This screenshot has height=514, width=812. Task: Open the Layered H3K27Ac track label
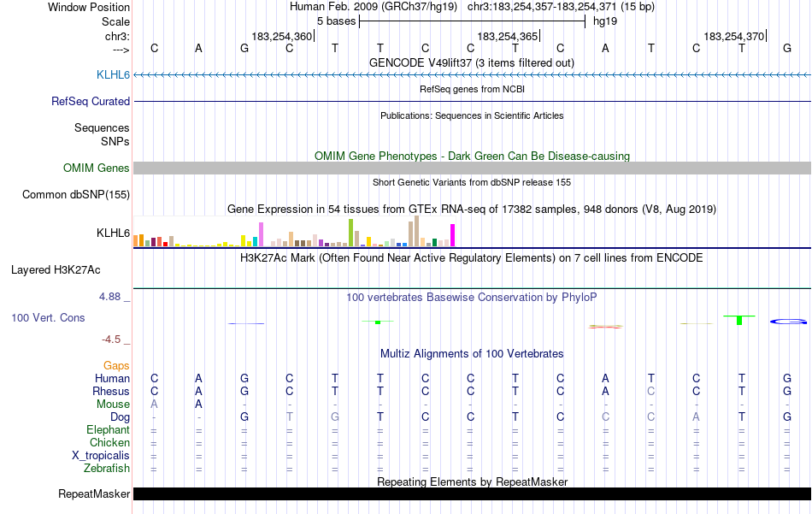click(56, 269)
